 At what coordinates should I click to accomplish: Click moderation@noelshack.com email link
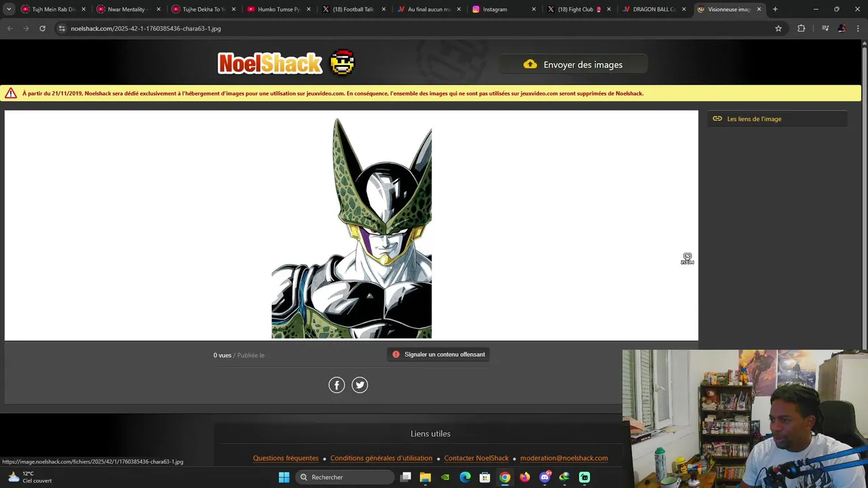click(x=564, y=458)
